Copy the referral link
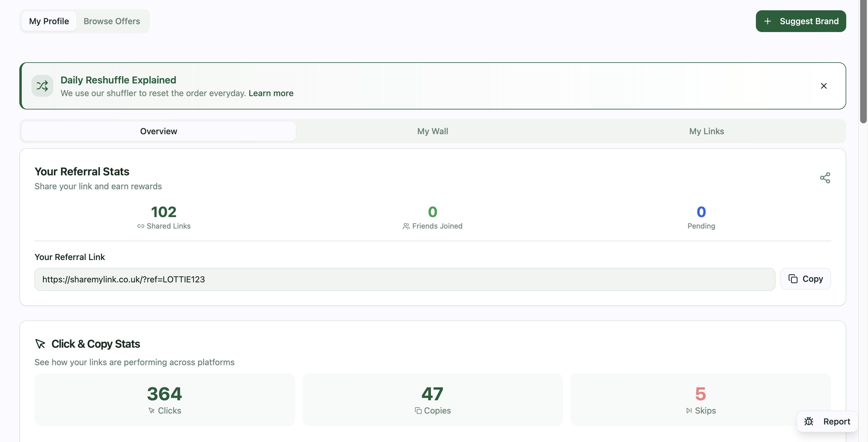The image size is (868, 442). tap(805, 279)
